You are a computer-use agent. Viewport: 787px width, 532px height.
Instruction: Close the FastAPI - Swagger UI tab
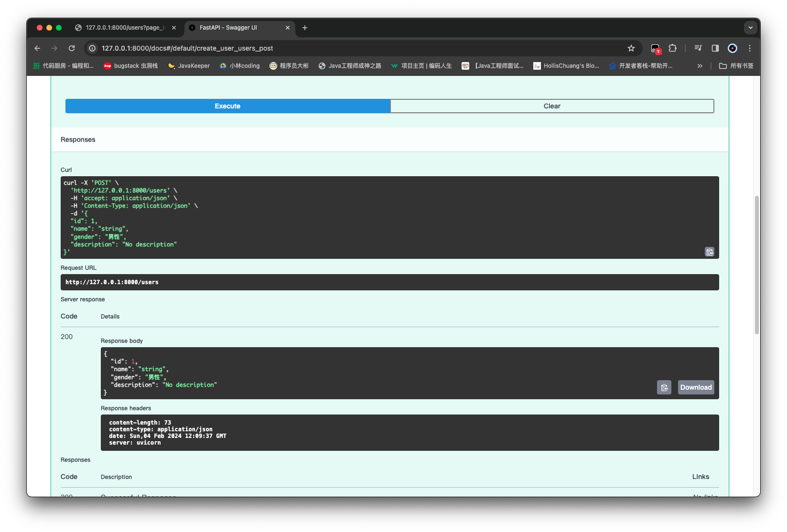[x=288, y=28]
